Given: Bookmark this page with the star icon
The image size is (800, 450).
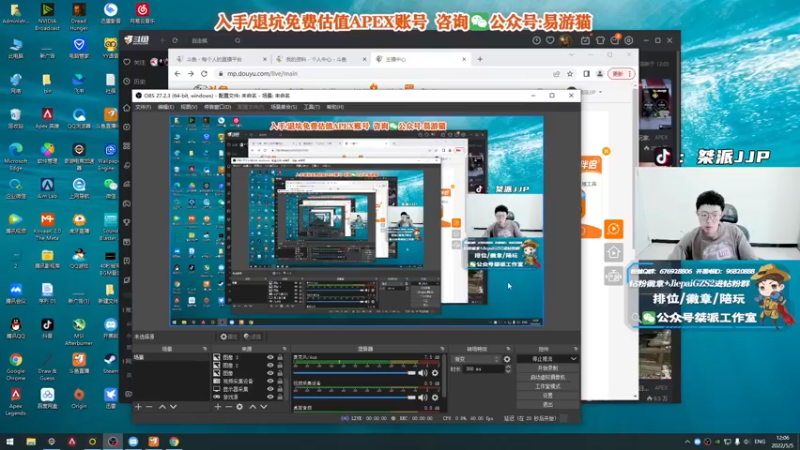Looking at the screenshot, I should point(570,74).
